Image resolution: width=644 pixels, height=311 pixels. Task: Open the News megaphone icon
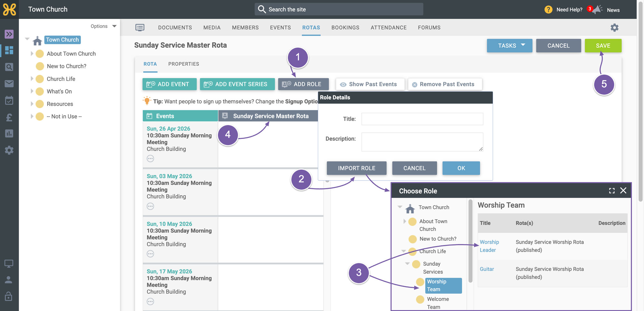[598, 9]
